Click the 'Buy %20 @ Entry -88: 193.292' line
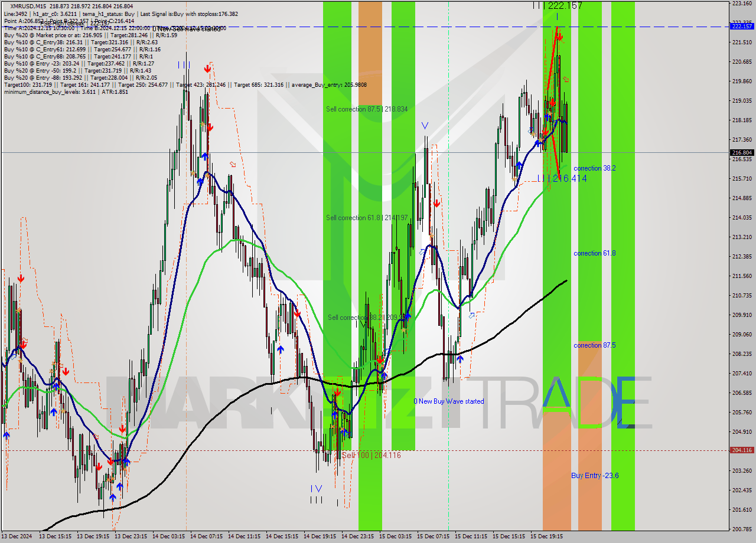This screenshot has width=756, height=543. (80, 77)
